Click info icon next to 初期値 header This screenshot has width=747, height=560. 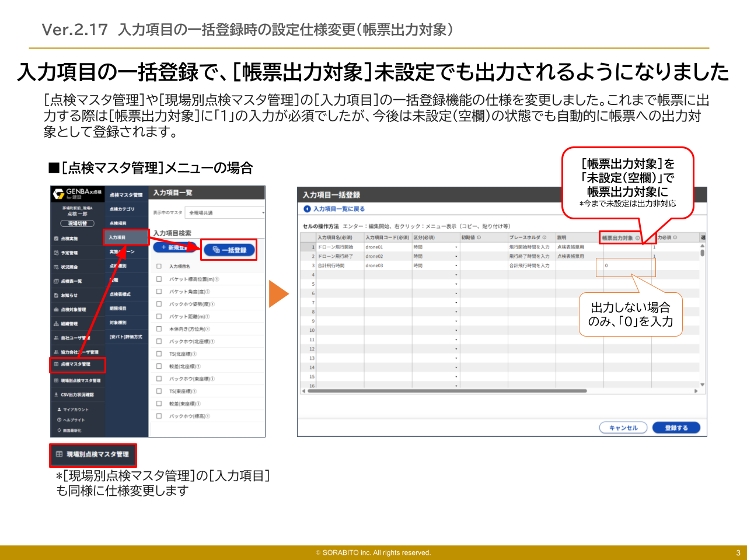[479, 237]
